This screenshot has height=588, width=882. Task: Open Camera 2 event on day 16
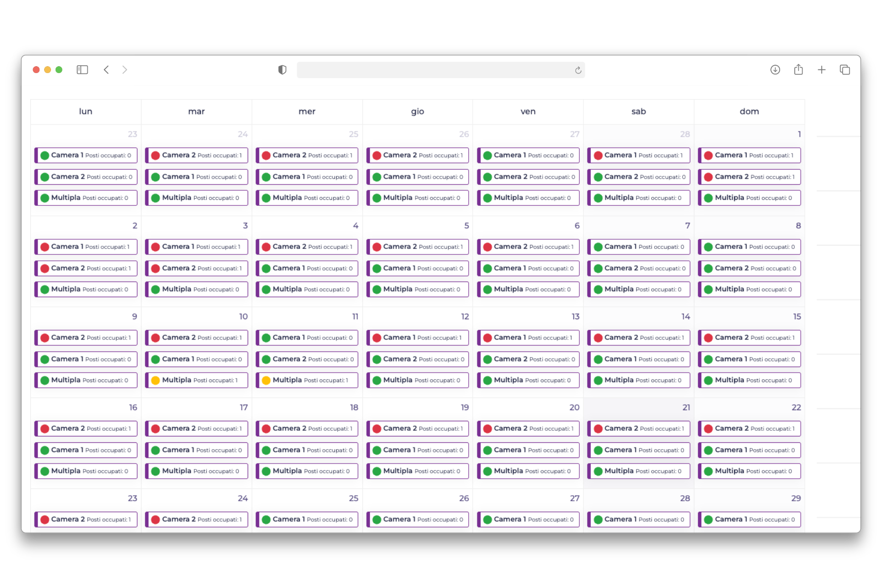click(x=86, y=429)
